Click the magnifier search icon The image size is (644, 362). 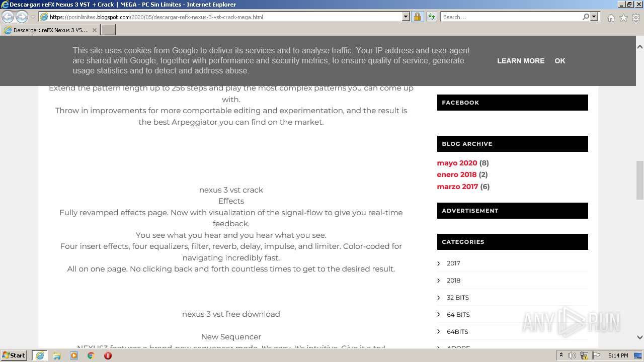tap(586, 17)
